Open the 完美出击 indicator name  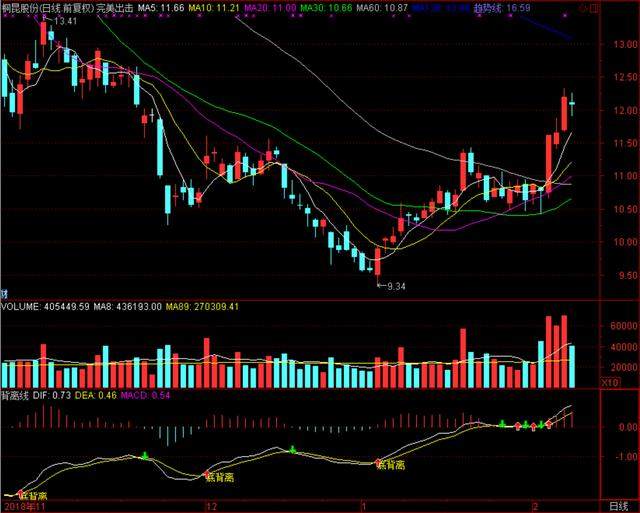(x=115, y=7)
